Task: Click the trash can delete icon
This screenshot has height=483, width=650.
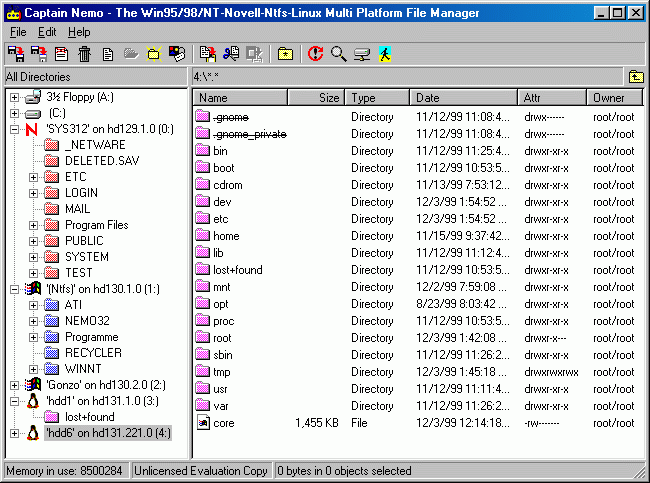Action: tap(85, 54)
